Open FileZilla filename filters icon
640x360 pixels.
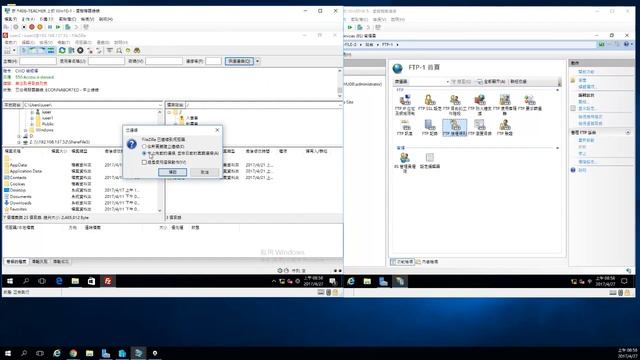(x=110, y=50)
